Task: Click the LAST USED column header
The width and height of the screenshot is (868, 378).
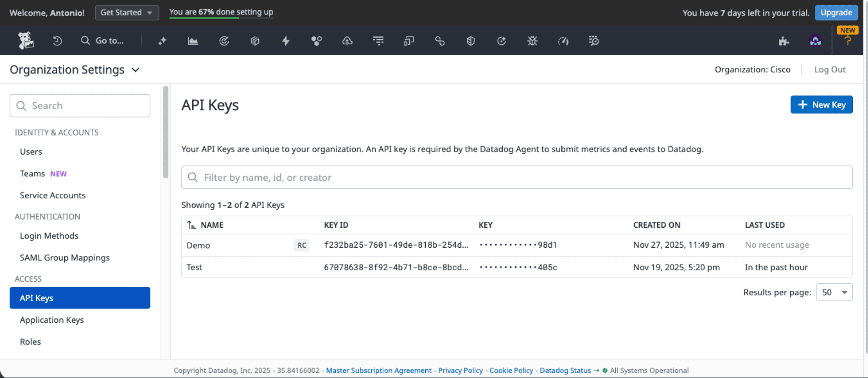Action: click(x=765, y=225)
